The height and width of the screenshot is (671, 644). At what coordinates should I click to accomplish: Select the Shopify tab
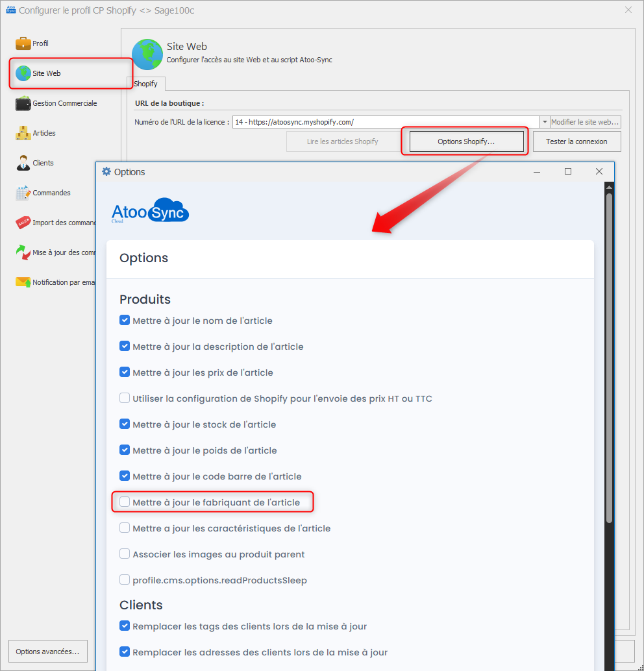point(146,84)
